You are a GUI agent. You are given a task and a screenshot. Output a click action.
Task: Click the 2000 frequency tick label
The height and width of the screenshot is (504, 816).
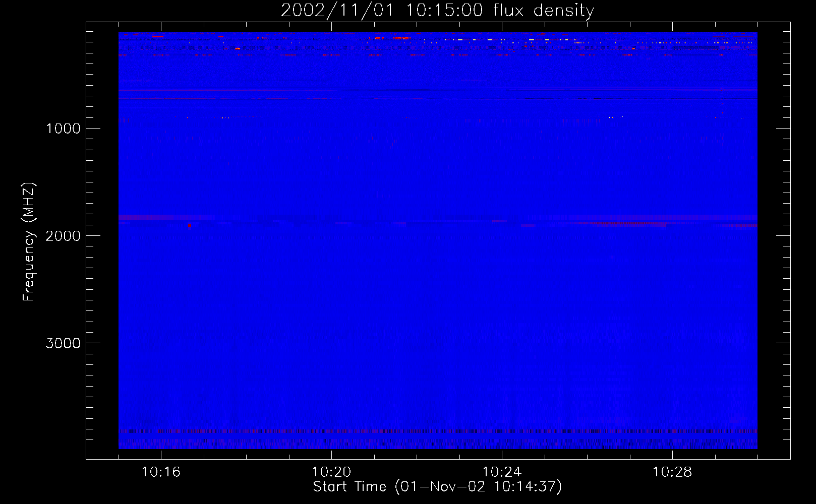[63, 236]
